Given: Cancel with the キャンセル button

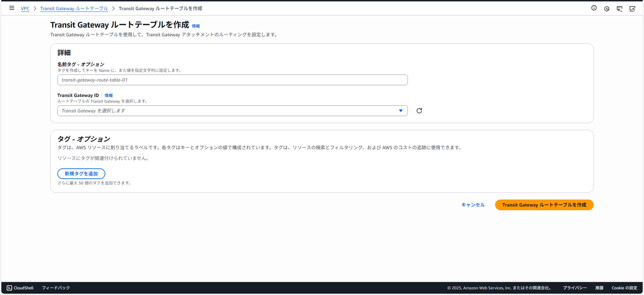Looking at the screenshot, I should pos(473,205).
